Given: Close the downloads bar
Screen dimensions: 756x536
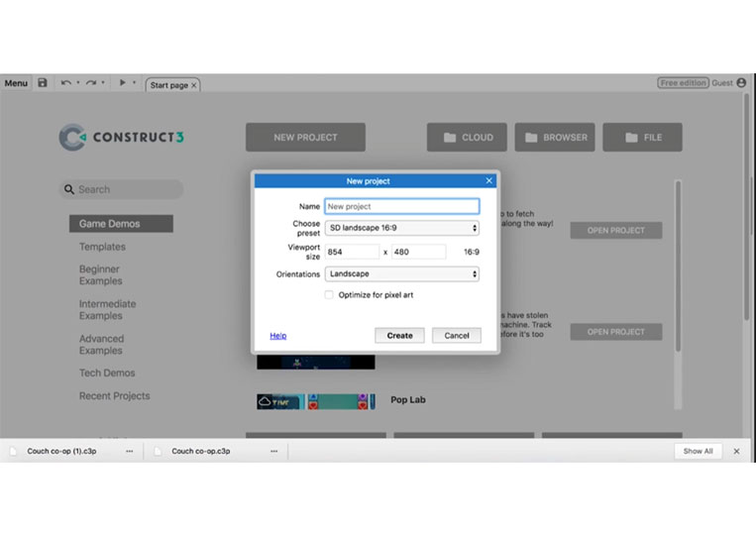Looking at the screenshot, I should 736,451.
